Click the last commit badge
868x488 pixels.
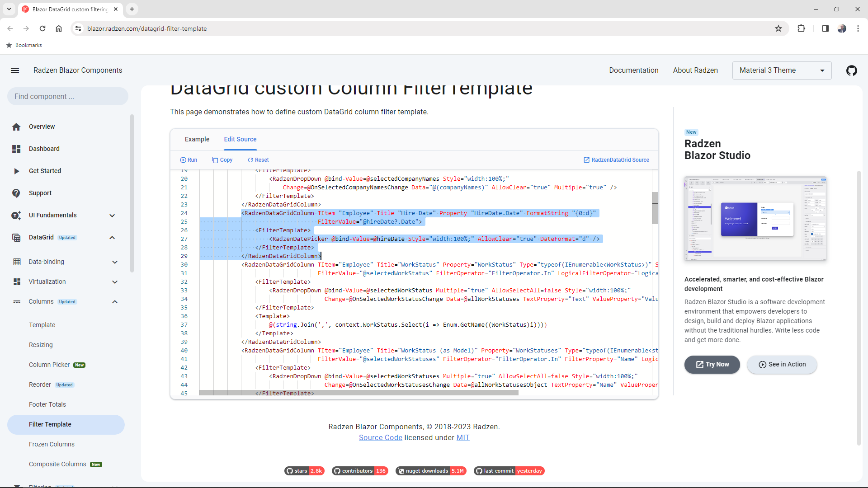[509, 471]
